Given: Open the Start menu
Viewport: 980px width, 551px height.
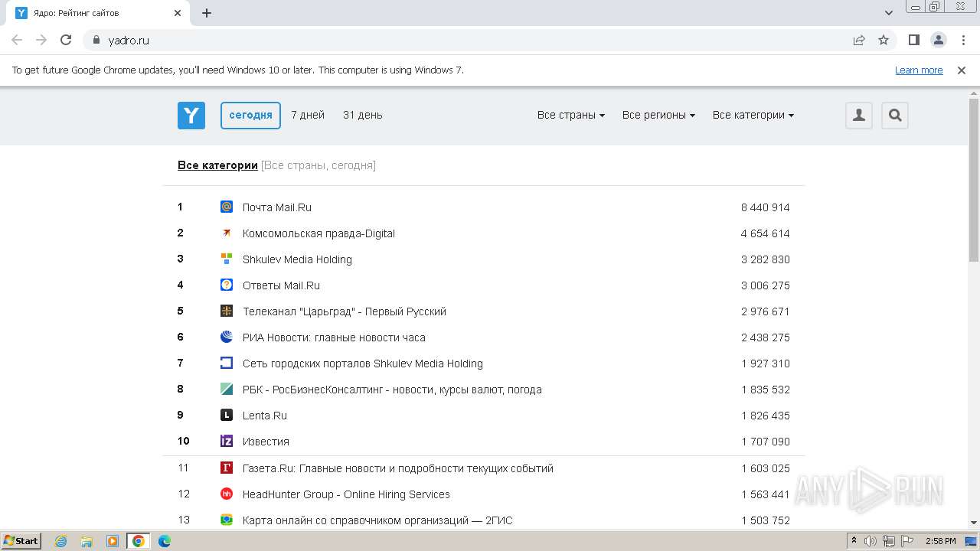Looking at the screenshot, I should point(21,541).
